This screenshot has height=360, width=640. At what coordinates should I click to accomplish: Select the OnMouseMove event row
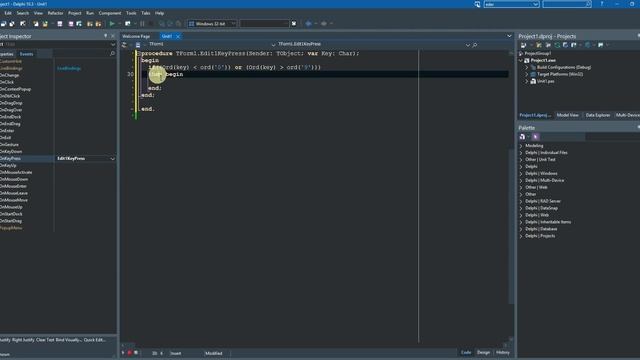click(x=58, y=200)
